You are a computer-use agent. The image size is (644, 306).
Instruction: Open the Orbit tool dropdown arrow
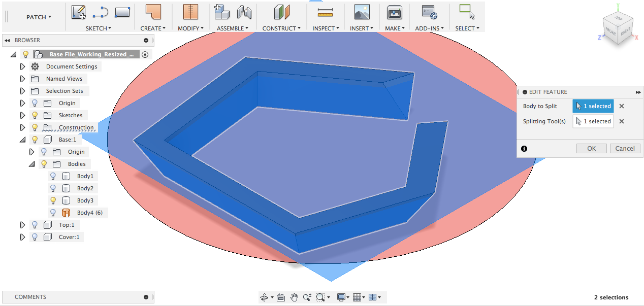pyautogui.click(x=272, y=297)
